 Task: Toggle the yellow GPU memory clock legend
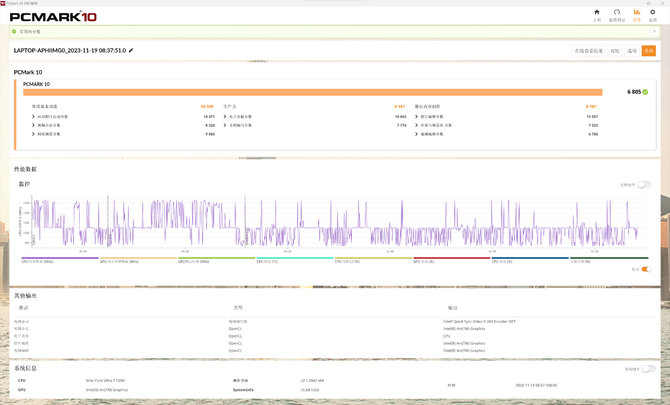click(x=138, y=260)
